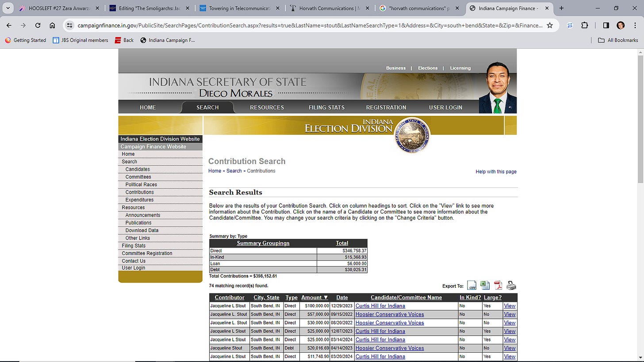Reload the page
The width and height of the screenshot is (644, 362).
(x=38, y=25)
